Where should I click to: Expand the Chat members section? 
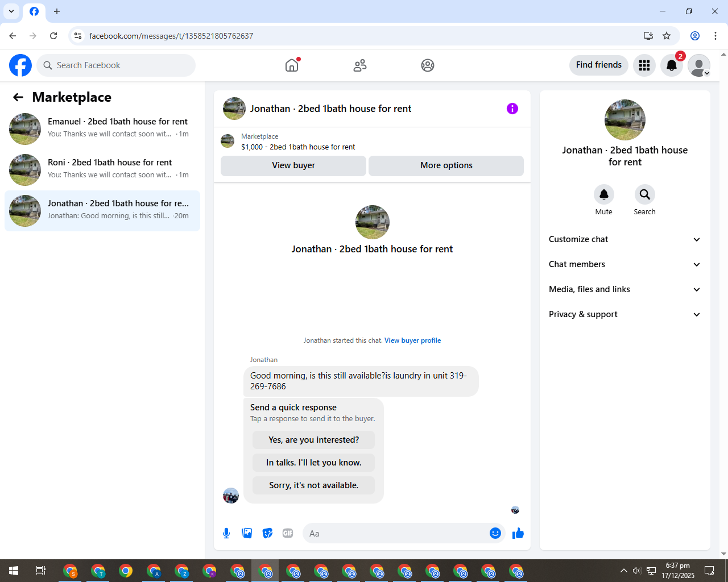624,264
